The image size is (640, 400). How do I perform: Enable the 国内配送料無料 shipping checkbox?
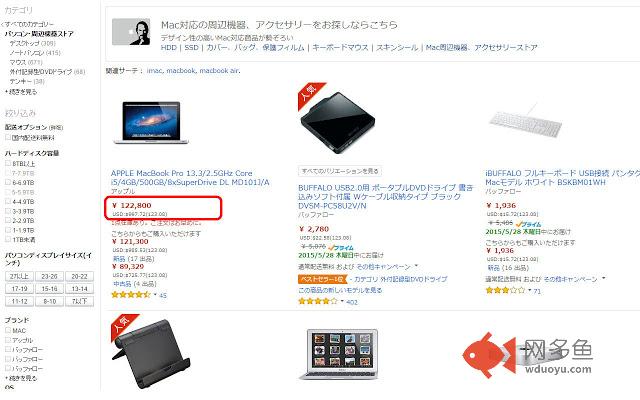pyautogui.click(x=8, y=138)
